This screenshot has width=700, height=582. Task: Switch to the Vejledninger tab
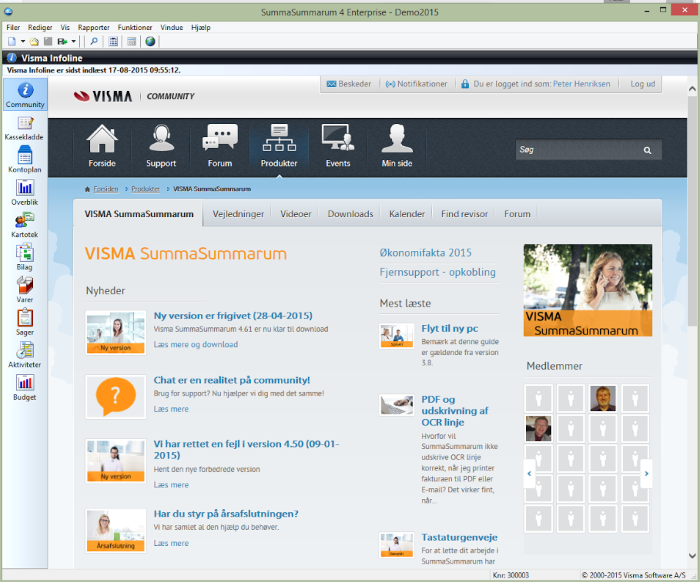238,214
